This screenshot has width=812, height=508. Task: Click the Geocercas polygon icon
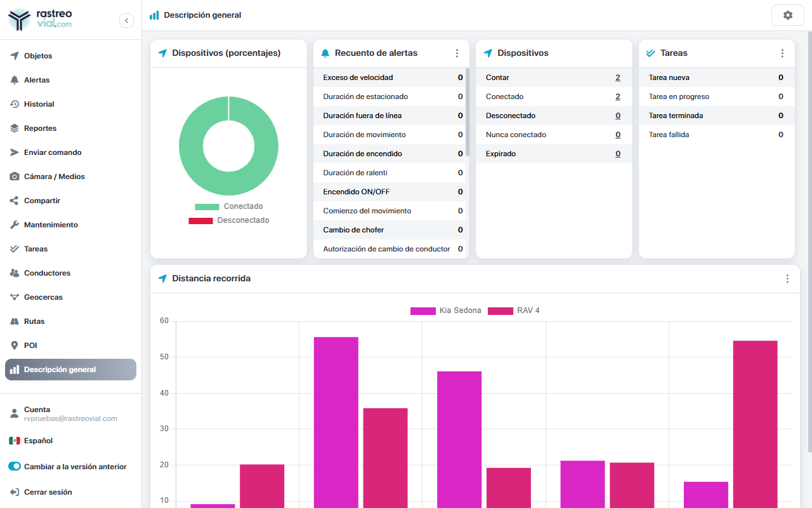pos(15,297)
